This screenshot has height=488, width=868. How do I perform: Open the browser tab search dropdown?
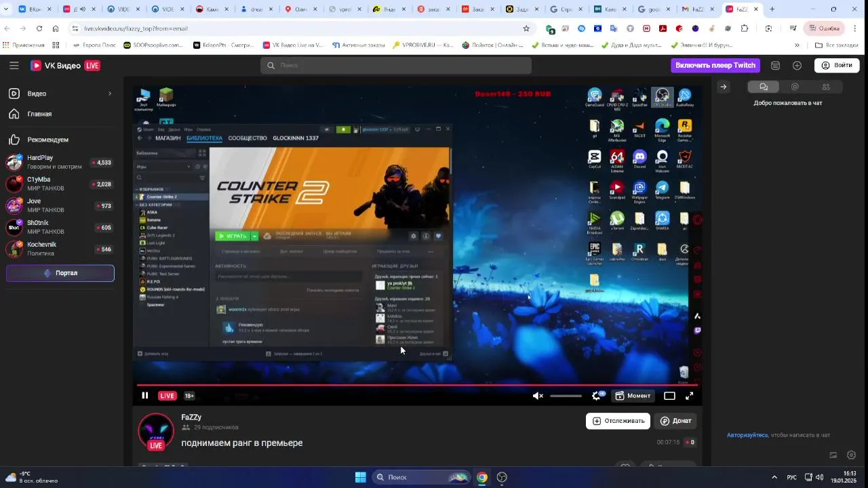tap(6, 9)
